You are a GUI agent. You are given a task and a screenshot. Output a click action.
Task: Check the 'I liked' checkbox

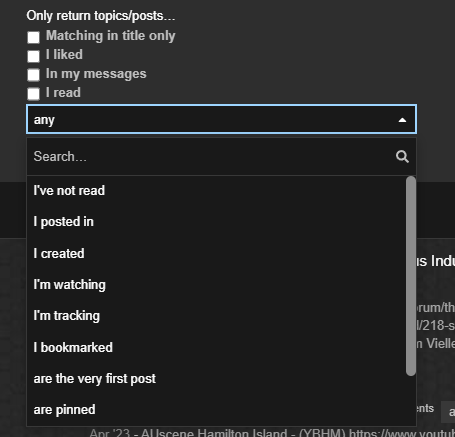(33, 56)
